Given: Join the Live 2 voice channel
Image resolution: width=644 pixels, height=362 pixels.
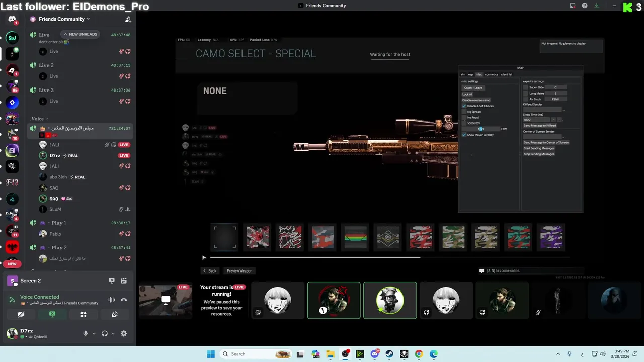Looking at the screenshot, I should click(x=80, y=65).
